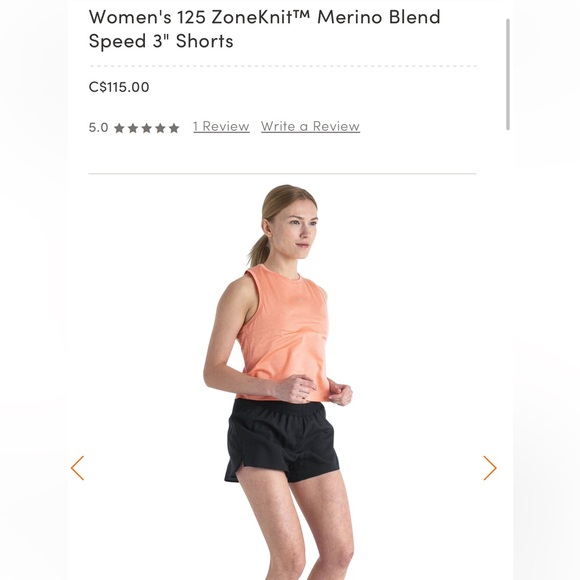Image resolution: width=580 pixels, height=580 pixels.
Task: Open the Write a Review link
Action: pyautogui.click(x=310, y=127)
